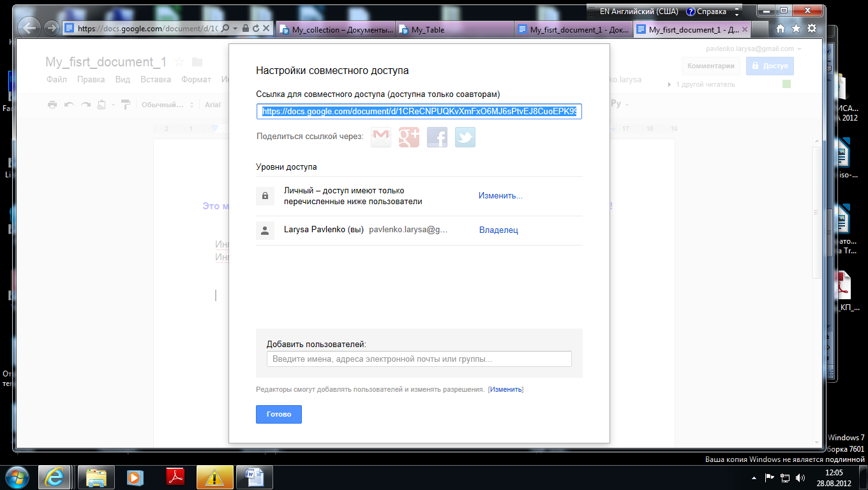Screen dimensions: 868x490
Task: Open Word document from taskbar
Action: point(255,477)
